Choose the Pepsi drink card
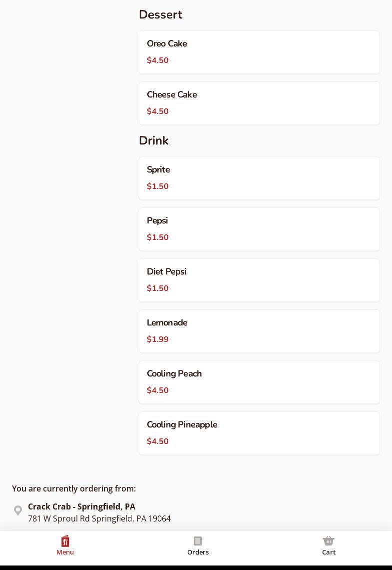392x570 pixels. [x=259, y=229]
